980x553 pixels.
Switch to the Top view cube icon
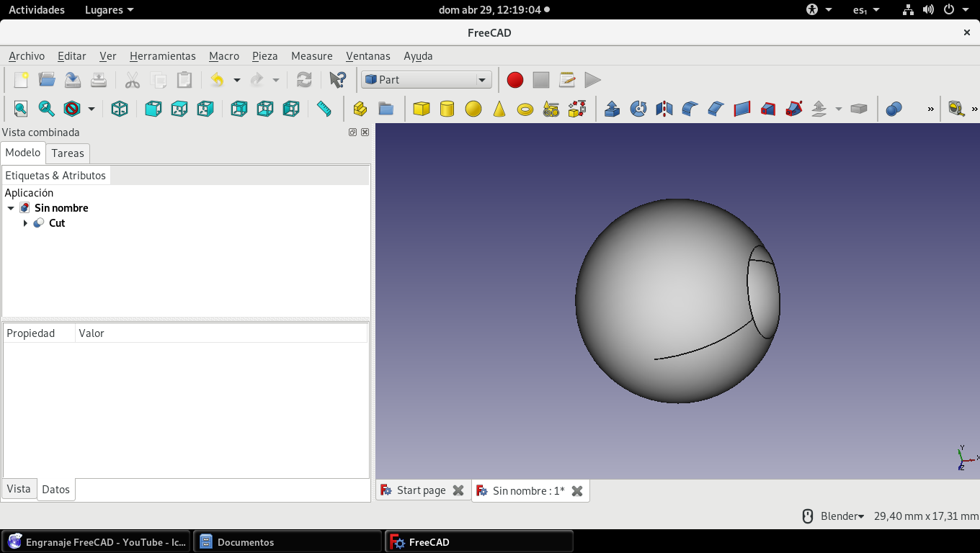click(179, 109)
